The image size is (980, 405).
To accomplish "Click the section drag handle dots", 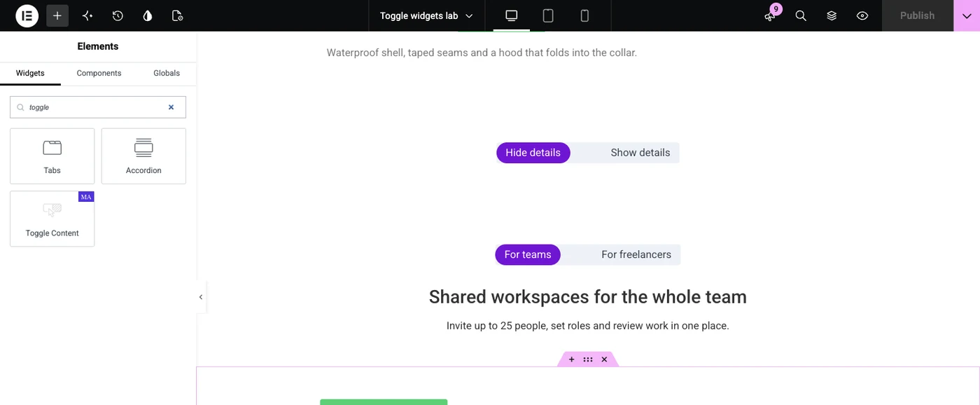I will pyautogui.click(x=588, y=359).
